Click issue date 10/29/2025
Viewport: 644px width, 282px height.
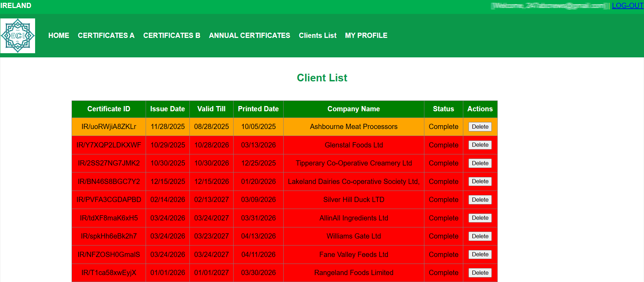[168, 145]
